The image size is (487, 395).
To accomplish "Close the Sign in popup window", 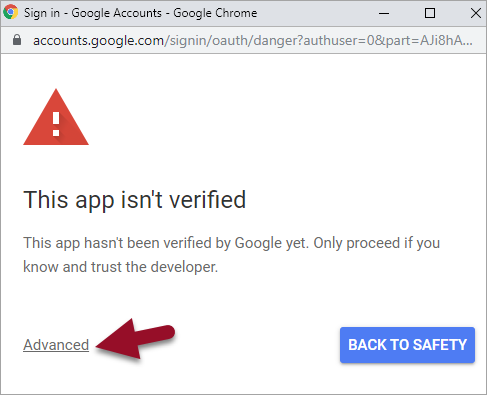I will (476, 13).
